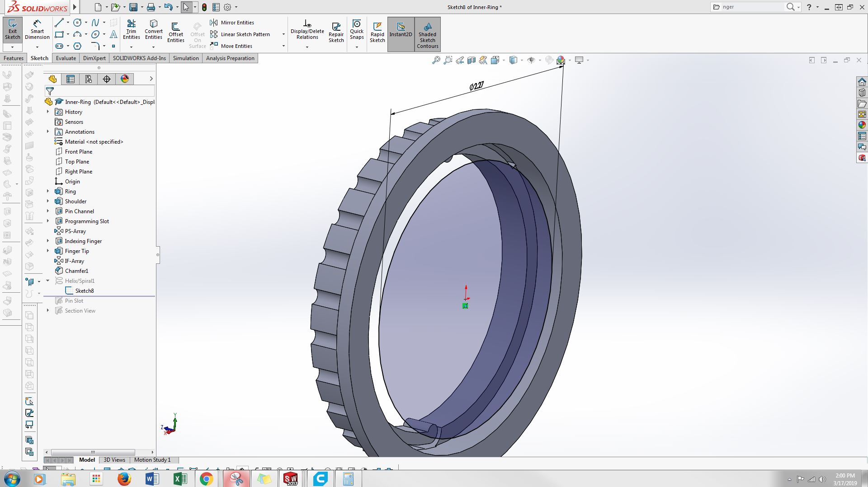
Task: Select Sketch8 in the feature tree
Action: (85, 290)
